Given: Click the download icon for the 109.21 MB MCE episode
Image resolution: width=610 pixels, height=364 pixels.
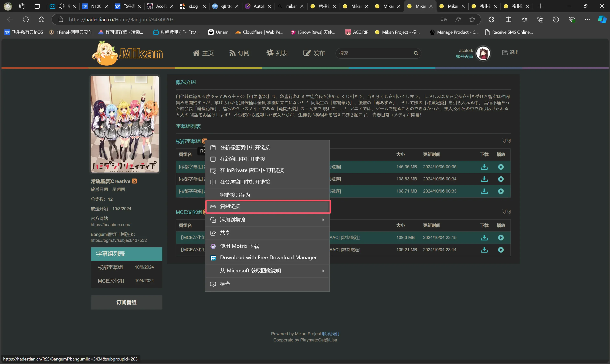Looking at the screenshot, I should tap(484, 250).
